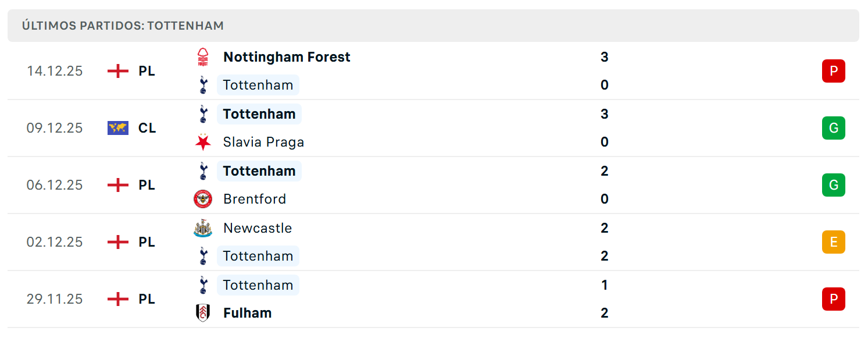Screen dimensions: 868x338
Task: Click the red P badge for Nottingham match
Action: (833, 71)
